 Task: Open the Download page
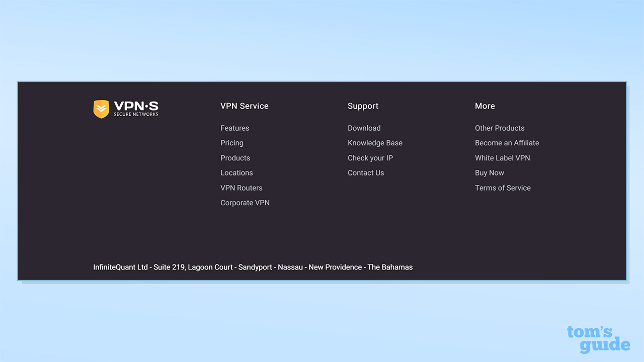point(364,128)
